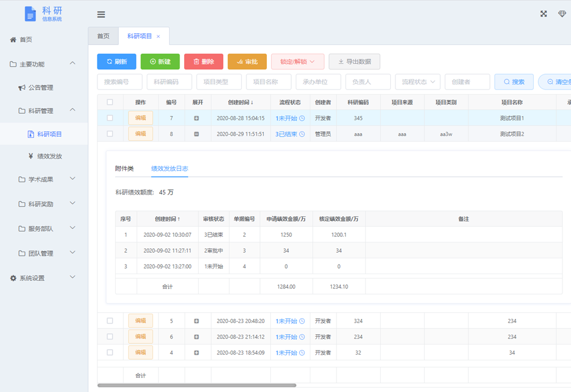Expand the 学术成果 submenu
The height and width of the screenshot is (392, 571).
(73, 178)
